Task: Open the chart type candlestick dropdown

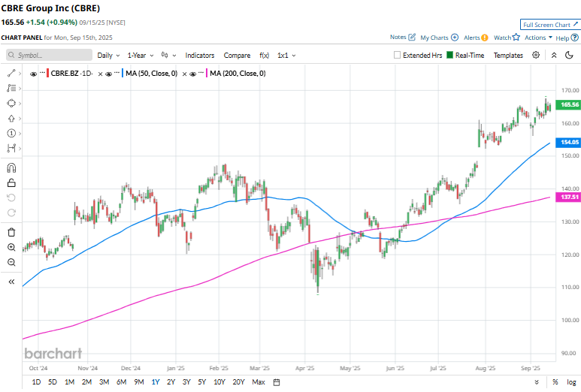Action: click(168, 55)
